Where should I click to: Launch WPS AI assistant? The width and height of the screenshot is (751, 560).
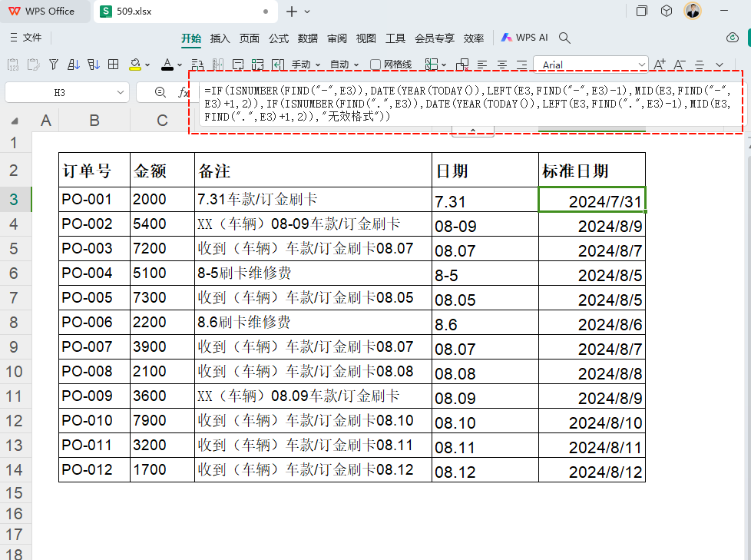coord(524,38)
